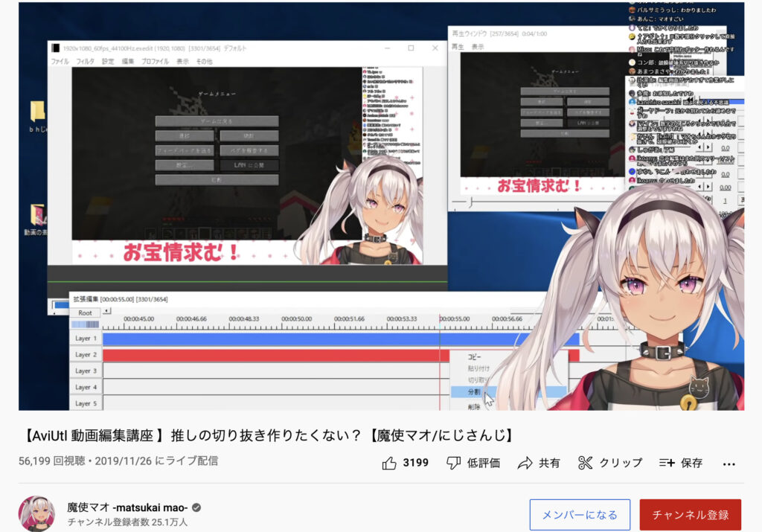Select the 動画の素 desktop folder icon
The image size is (762, 532).
click(x=37, y=215)
